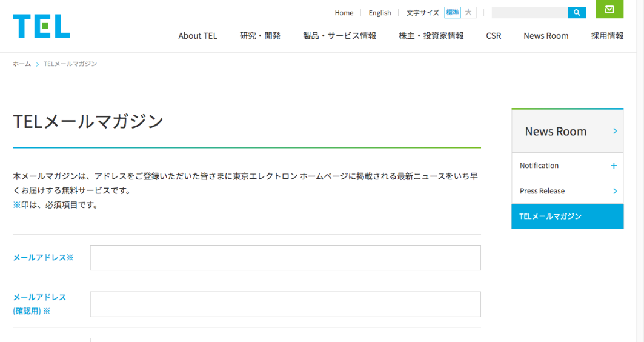
Task: Open 株主・投資家情報 menu
Action: coord(431,36)
